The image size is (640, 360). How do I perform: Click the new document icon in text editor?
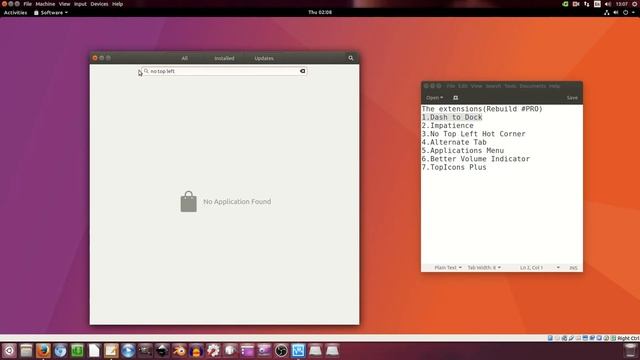[x=456, y=98]
